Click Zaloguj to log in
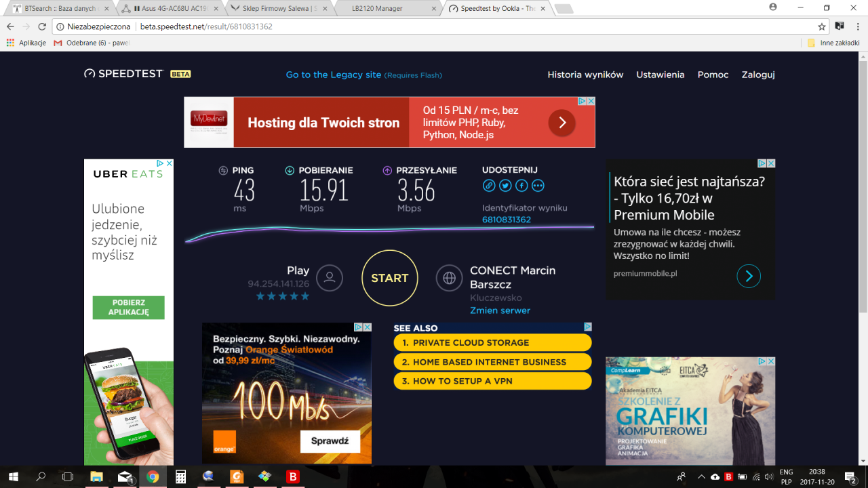 [758, 75]
